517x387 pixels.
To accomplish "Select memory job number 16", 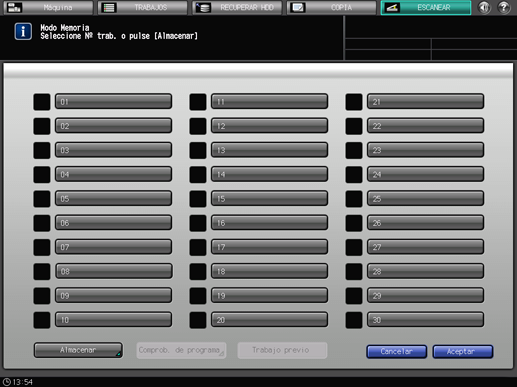I will click(x=269, y=223).
